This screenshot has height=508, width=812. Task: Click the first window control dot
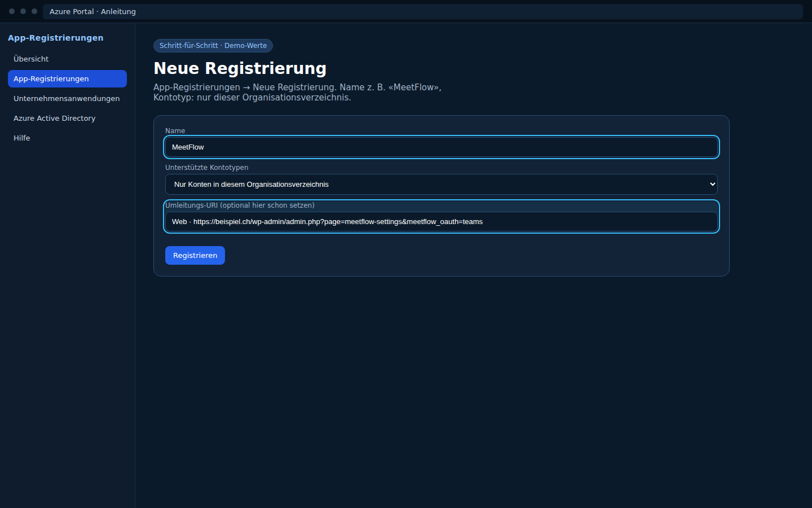coord(12,11)
